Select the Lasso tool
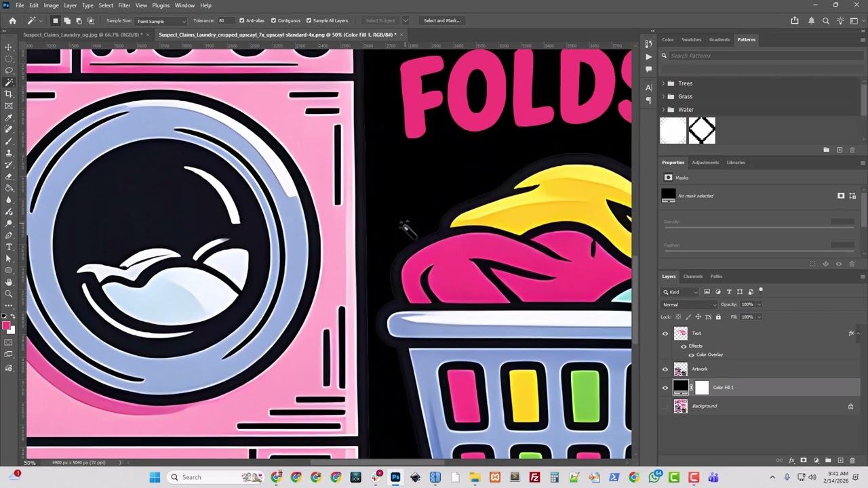The height and width of the screenshot is (488, 868). (9, 70)
